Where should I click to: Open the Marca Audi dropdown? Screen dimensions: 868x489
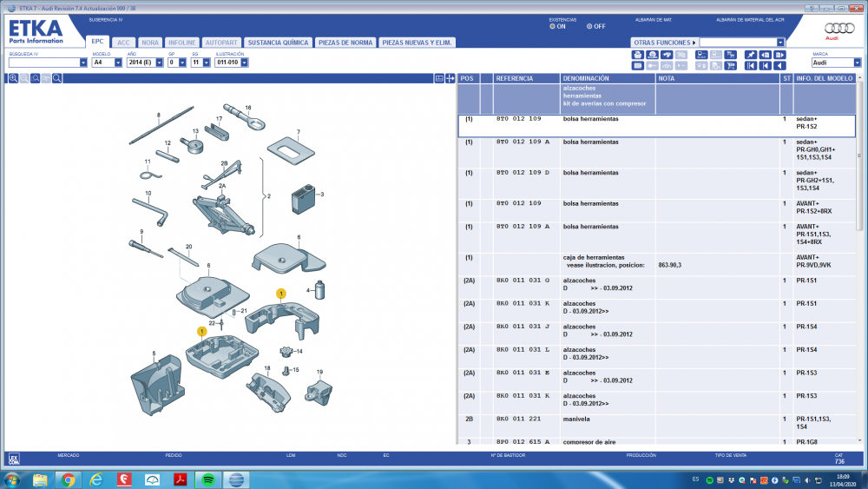pos(857,63)
